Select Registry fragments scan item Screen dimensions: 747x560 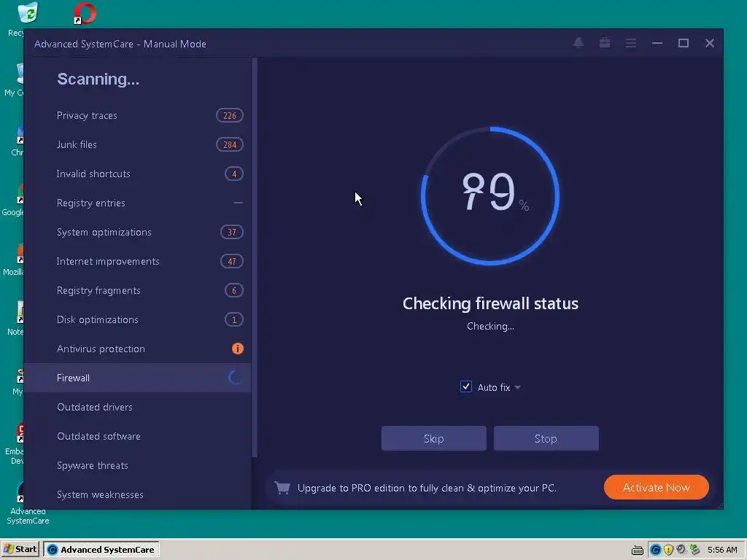tap(137, 290)
